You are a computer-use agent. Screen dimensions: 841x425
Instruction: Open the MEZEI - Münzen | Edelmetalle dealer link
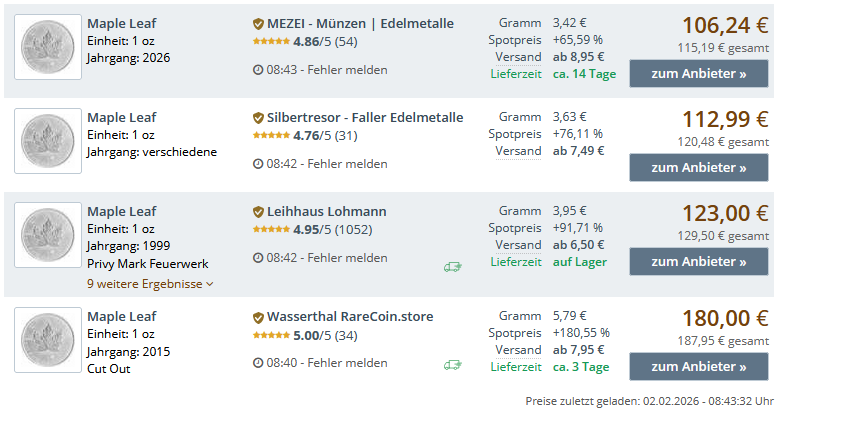[x=360, y=24]
